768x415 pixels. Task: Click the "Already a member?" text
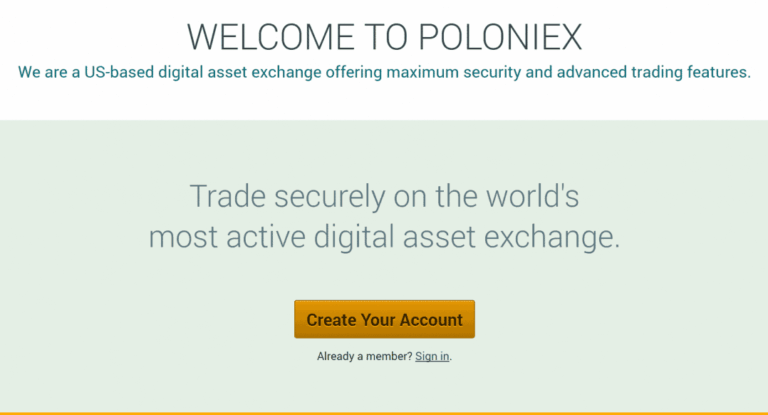pyautogui.click(x=364, y=356)
